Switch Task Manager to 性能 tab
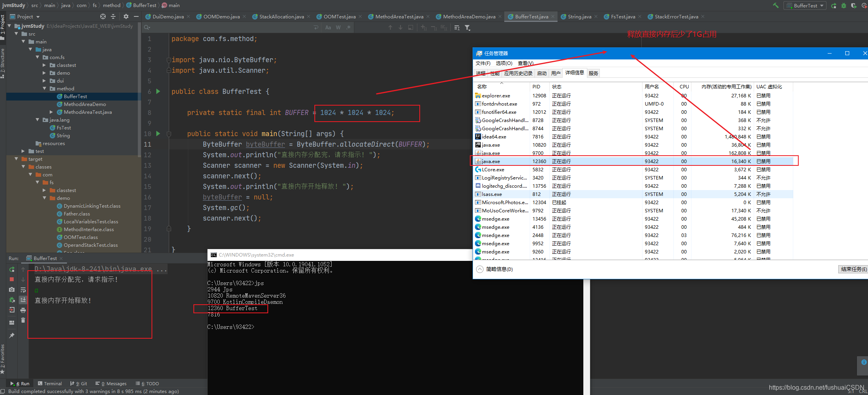 [495, 73]
